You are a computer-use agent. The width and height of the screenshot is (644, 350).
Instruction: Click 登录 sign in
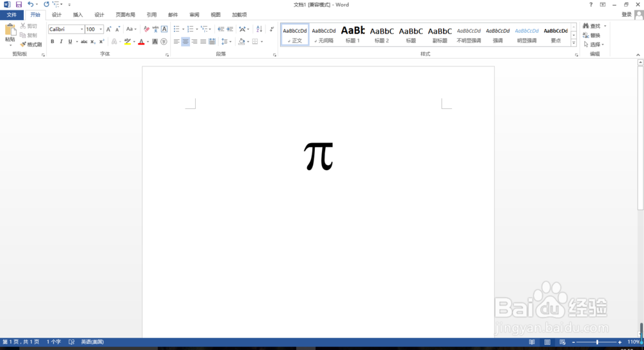click(x=627, y=14)
